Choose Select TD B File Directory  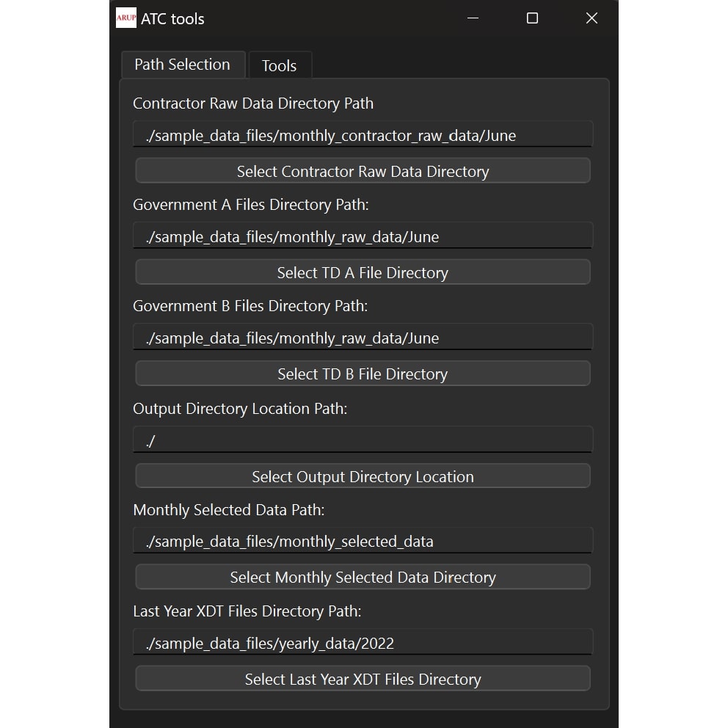[x=363, y=374]
